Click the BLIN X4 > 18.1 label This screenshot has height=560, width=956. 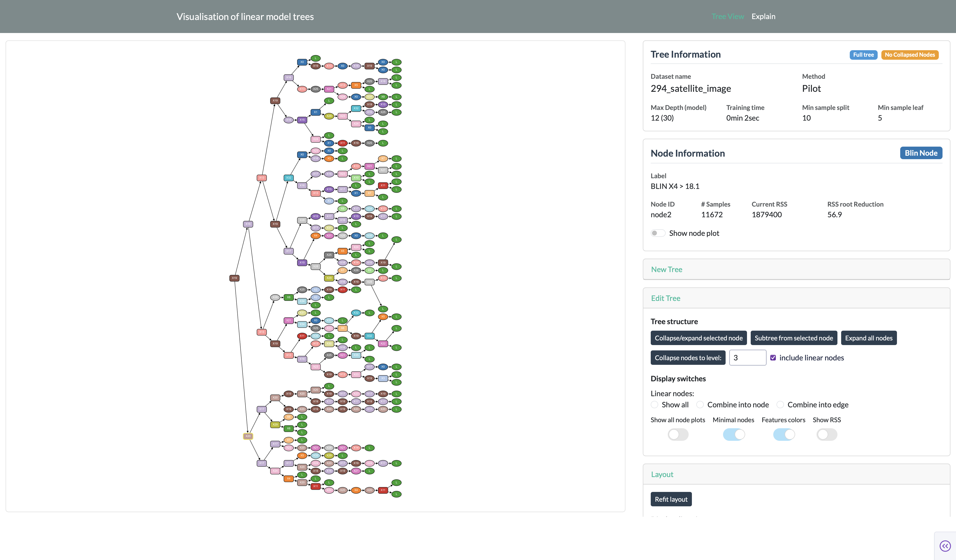pos(674,186)
